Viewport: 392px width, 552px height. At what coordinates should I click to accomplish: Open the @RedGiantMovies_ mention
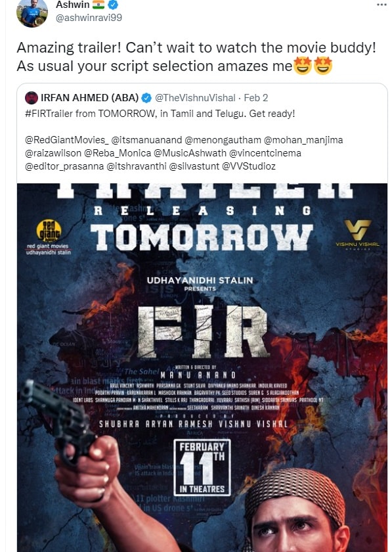click(67, 140)
